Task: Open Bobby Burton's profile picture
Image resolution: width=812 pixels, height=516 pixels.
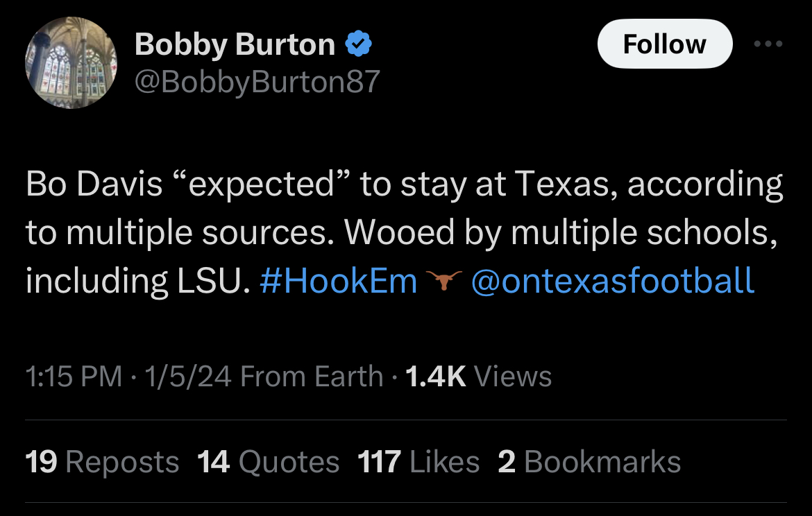Action: click(x=71, y=63)
